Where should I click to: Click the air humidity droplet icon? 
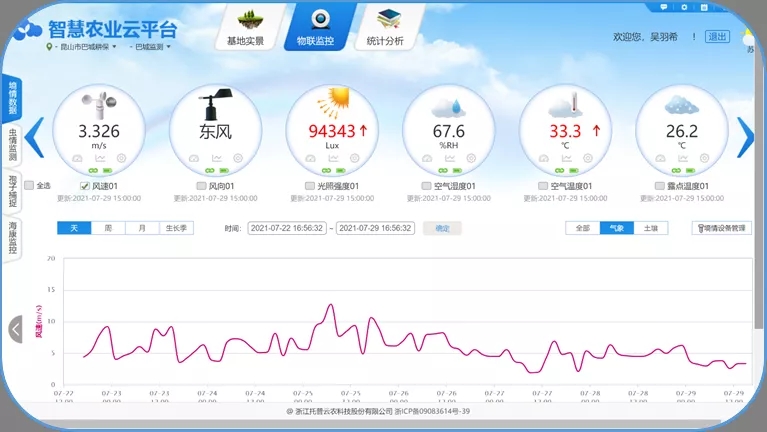448,104
